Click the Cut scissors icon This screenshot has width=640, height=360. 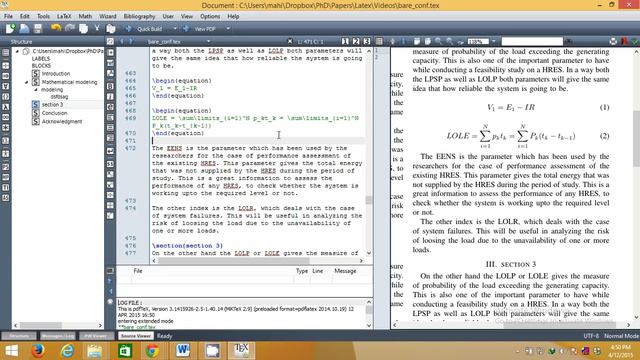point(97,28)
